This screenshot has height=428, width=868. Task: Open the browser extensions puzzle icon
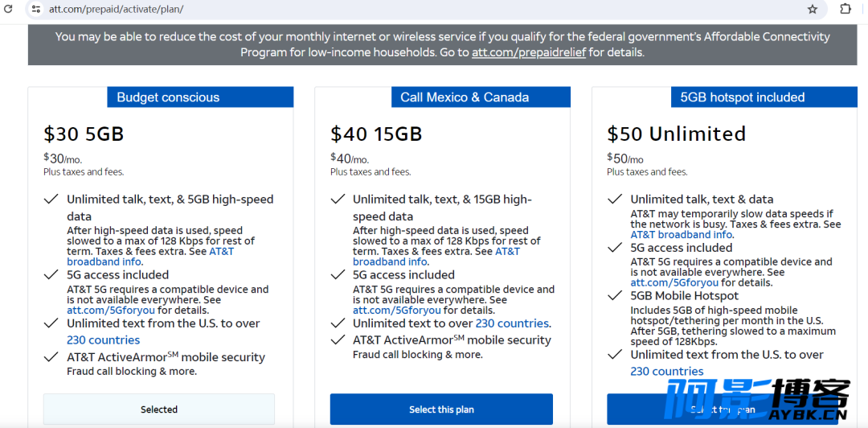[845, 9]
